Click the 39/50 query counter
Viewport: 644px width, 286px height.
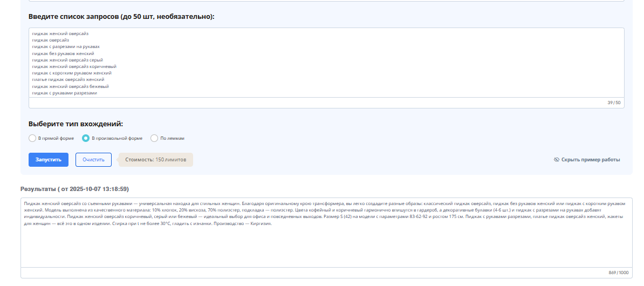click(614, 103)
